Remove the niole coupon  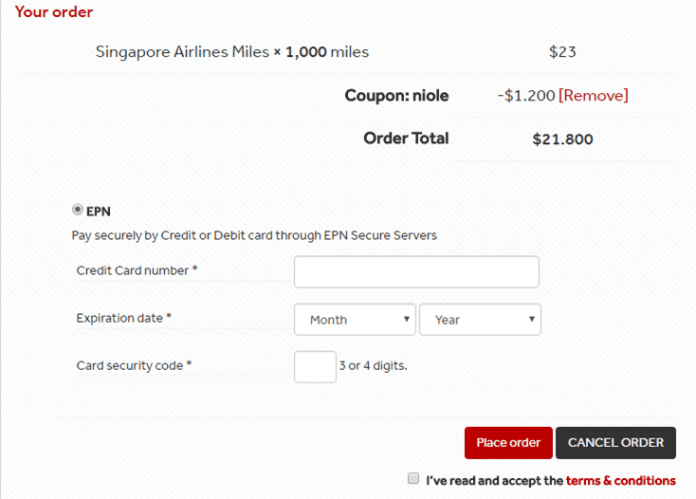click(x=593, y=96)
